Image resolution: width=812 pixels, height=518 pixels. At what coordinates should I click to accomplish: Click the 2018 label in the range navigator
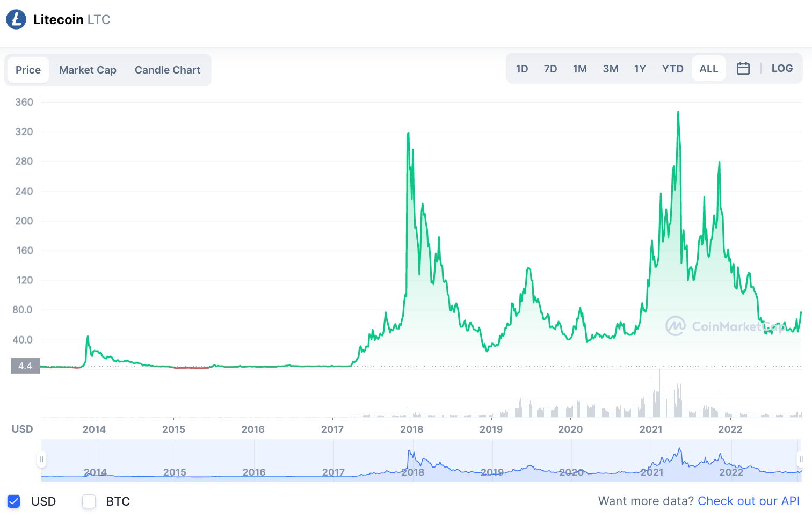[412, 472]
